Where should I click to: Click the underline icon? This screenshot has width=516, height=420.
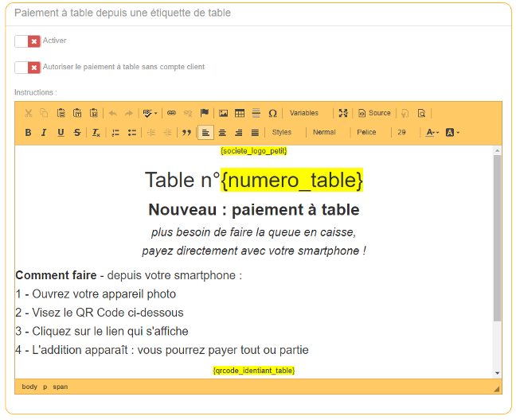click(x=61, y=132)
